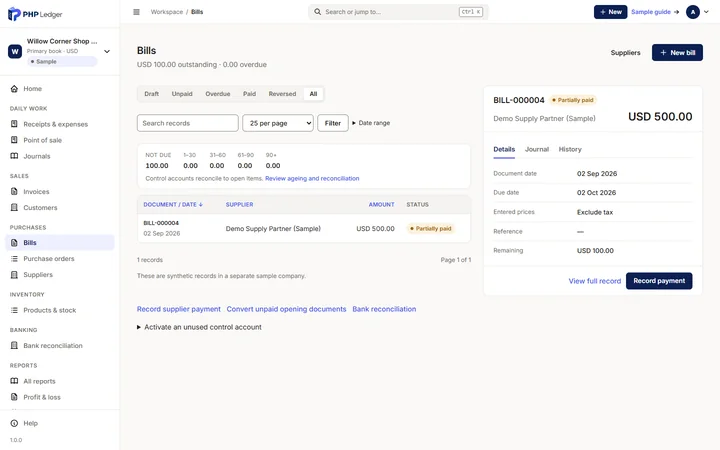Click the Remaining USD 100.00 value
The width and height of the screenshot is (720, 450).
(x=595, y=251)
